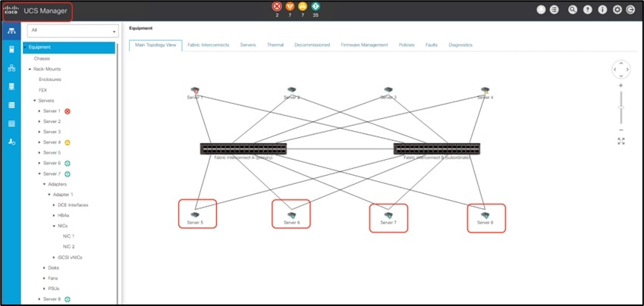
Task: Select Server 7 icon in topology
Action: [x=388, y=215]
